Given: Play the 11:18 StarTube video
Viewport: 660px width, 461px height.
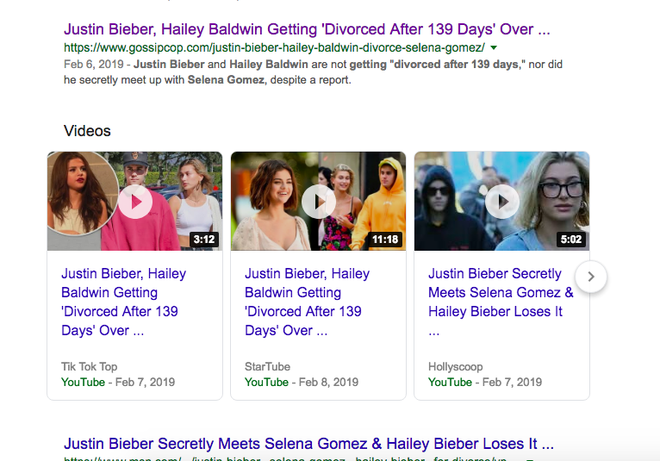Looking at the screenshot, I should click(319, 202).
